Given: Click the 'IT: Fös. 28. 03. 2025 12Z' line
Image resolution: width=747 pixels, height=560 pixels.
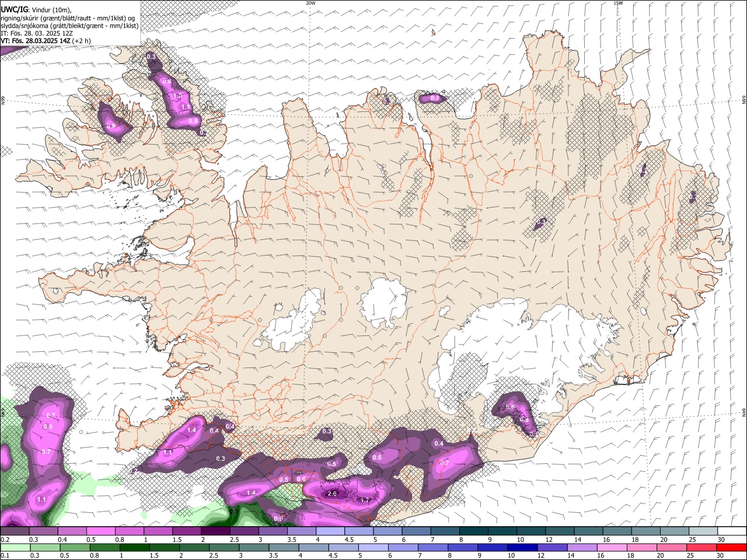Looking at the screenshot, I should click(37, 33).
